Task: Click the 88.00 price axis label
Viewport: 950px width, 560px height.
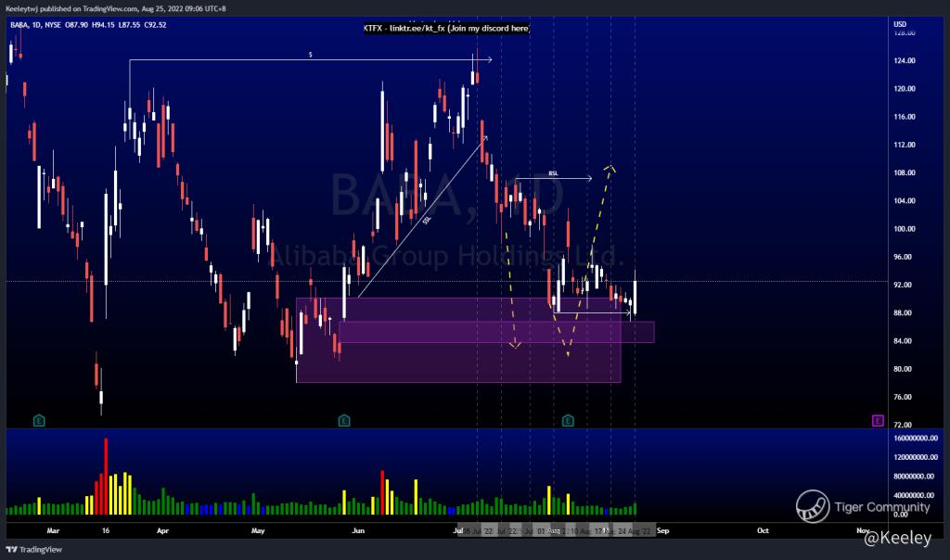Action: click(x=903, y=313)
